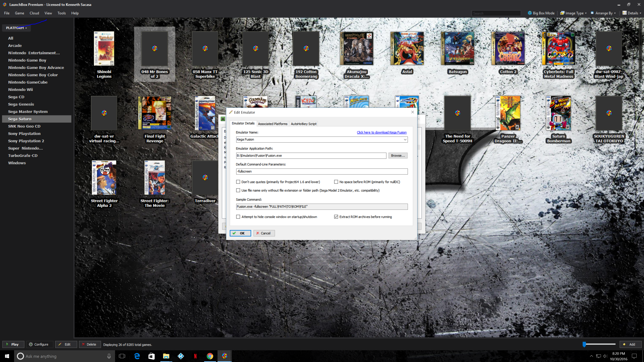
Task: Cancel the Edit Emulator dialog
Action: (x=264, y=233)
